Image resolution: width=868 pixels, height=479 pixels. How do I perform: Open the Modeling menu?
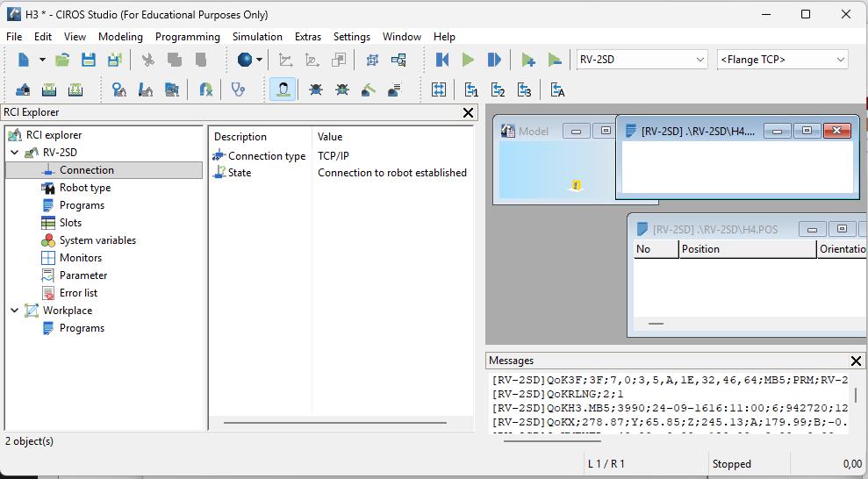click(120, 37)
